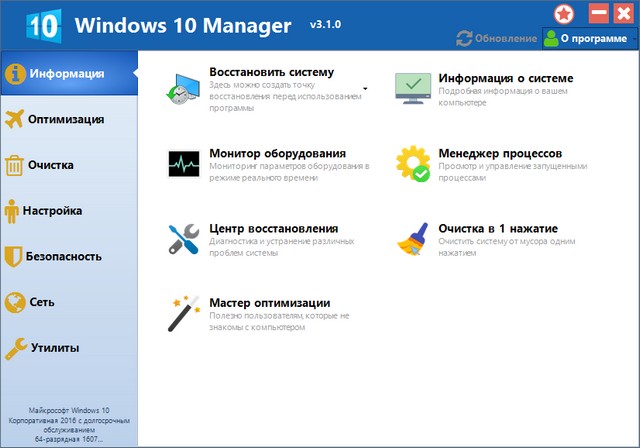Image resolution: width=640 pixels, height=448 pixels.
Task: Click the screwdriver and wrench repair icon
Action: click(184, 239)
